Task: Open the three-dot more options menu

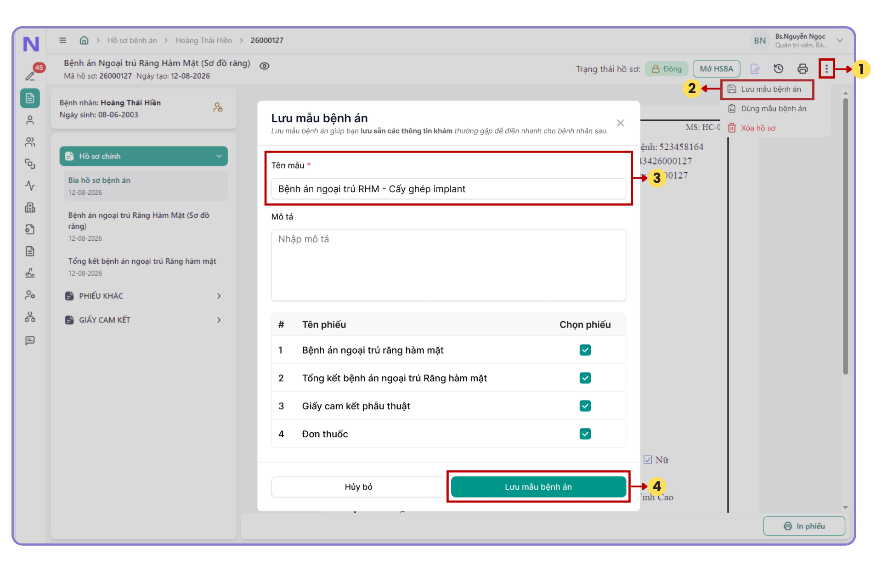Action: (x=826, y=69)
